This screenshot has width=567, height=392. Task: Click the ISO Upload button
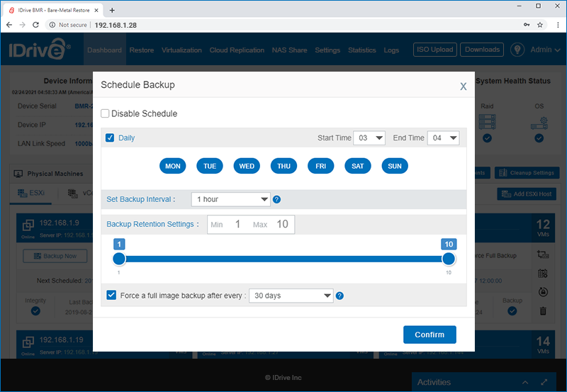(435, 50)
